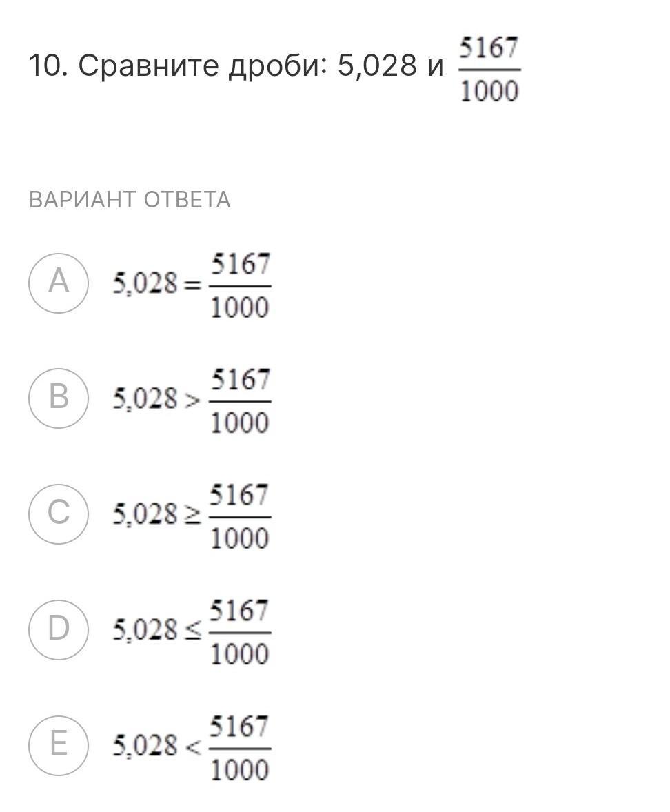The width and height of the screenshot is (670, 812).
Task: Click the greater-than sign in option B
Action: (x=192, y=400)
